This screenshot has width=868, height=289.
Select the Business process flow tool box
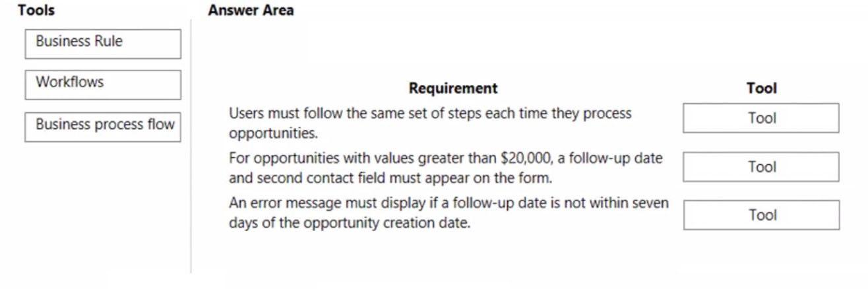coord(102,127)
